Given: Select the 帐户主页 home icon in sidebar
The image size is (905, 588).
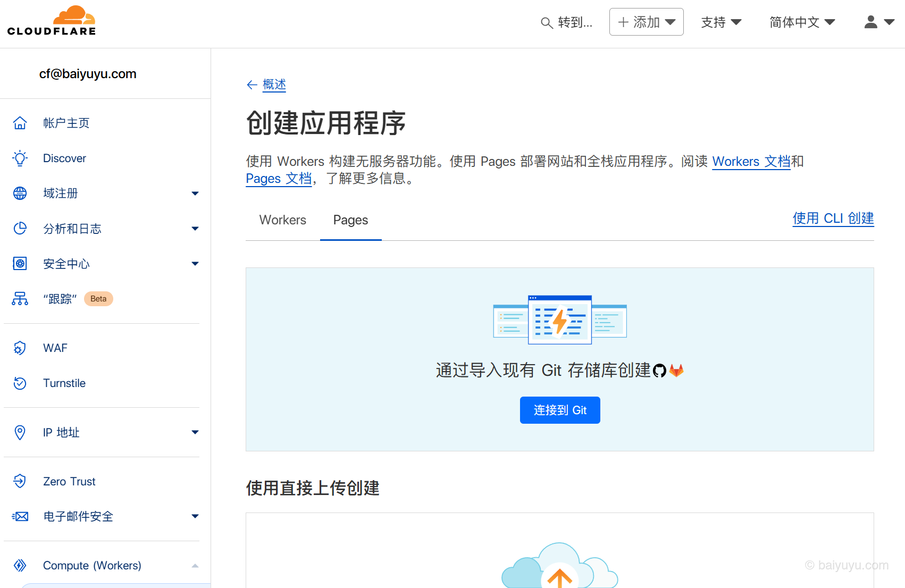Looking at the screenshot, I should point(20,123).
